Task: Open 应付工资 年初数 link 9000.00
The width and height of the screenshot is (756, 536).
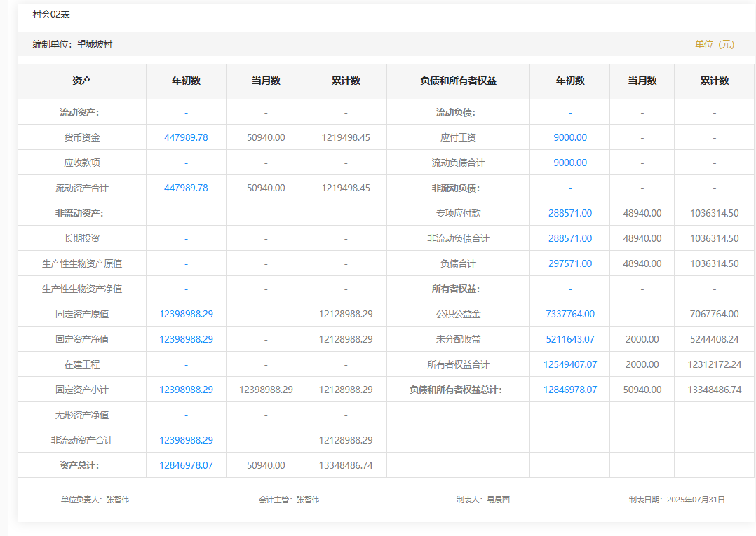Action: click(x=569, y=137)
